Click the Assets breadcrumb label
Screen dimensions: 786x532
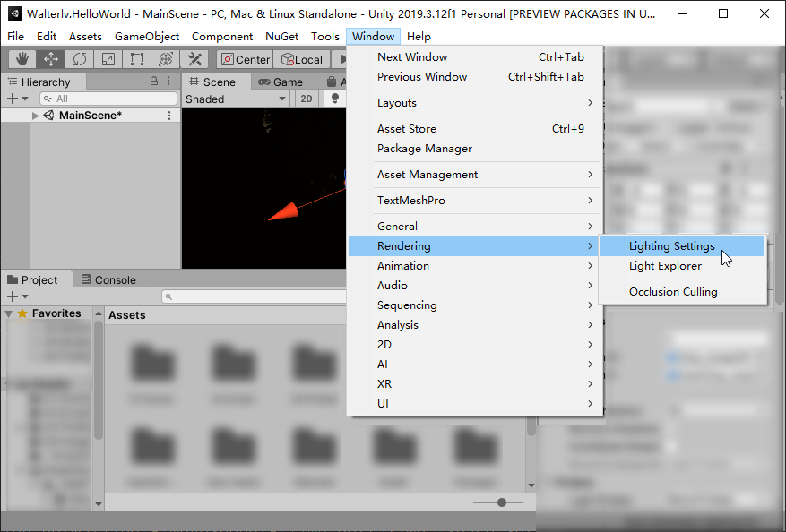[x=127, y=315]
